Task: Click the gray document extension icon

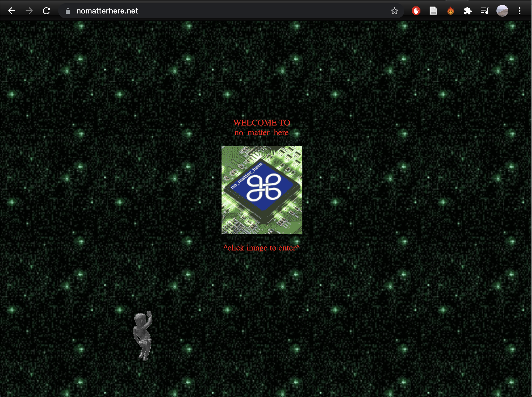Action: (433, 11)
